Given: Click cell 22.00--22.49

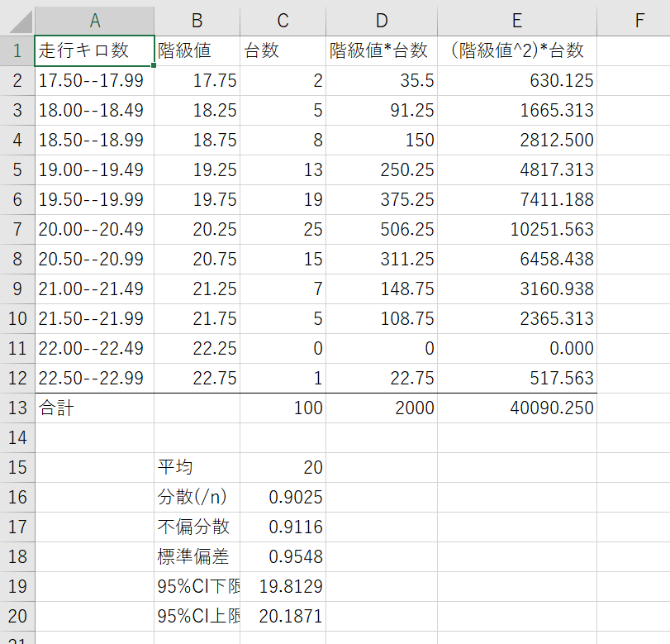Looking at the screenshot, I should point(94,349).
